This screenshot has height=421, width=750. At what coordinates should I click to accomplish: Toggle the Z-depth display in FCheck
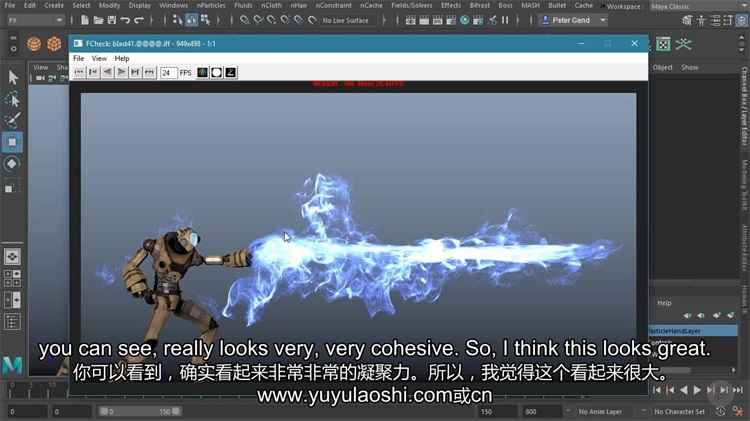[x=231, y=72]
